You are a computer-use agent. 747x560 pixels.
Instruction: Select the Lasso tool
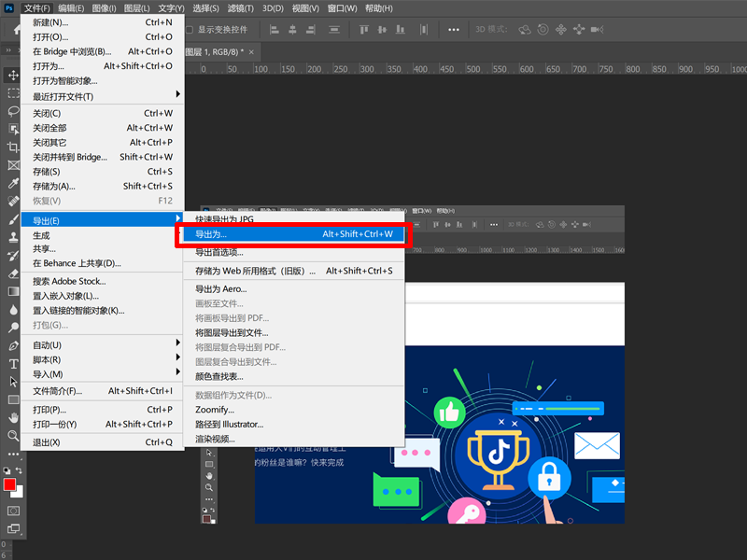coord(13,111)
